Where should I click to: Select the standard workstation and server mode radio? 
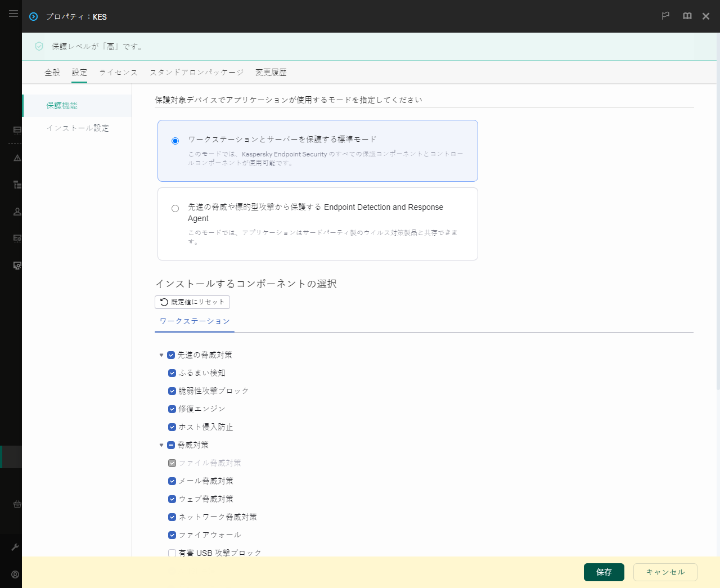pyautogui.click(x=175, y=141)
